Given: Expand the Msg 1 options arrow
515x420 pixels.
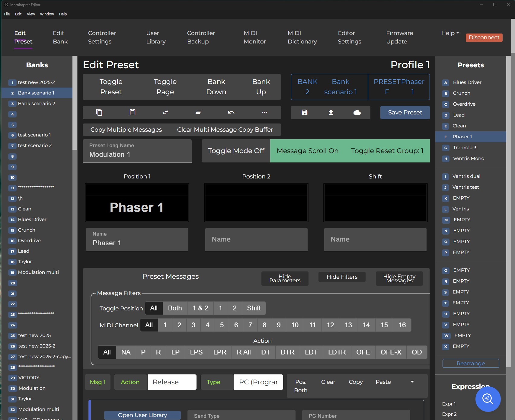Looking at the screenshot, I should 412,382.
